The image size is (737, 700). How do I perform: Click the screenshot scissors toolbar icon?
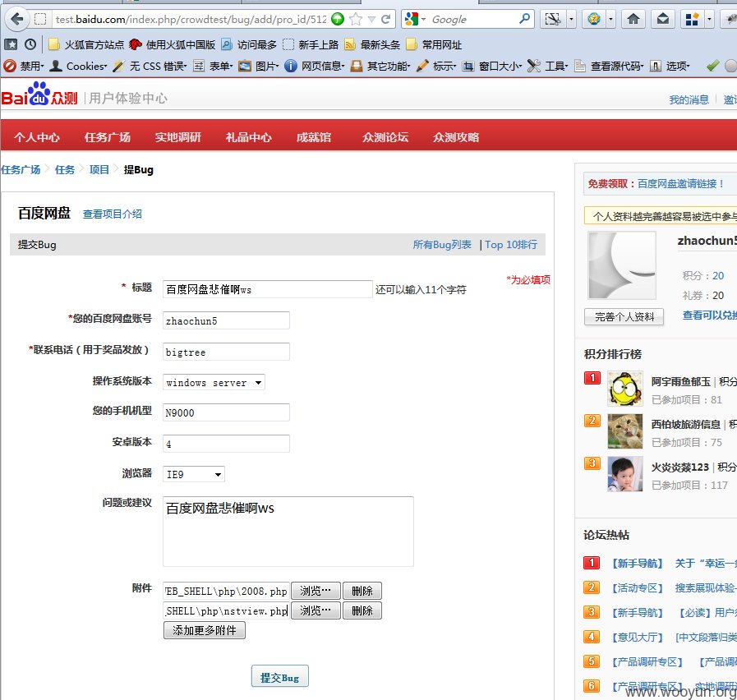tap(553, 19)
